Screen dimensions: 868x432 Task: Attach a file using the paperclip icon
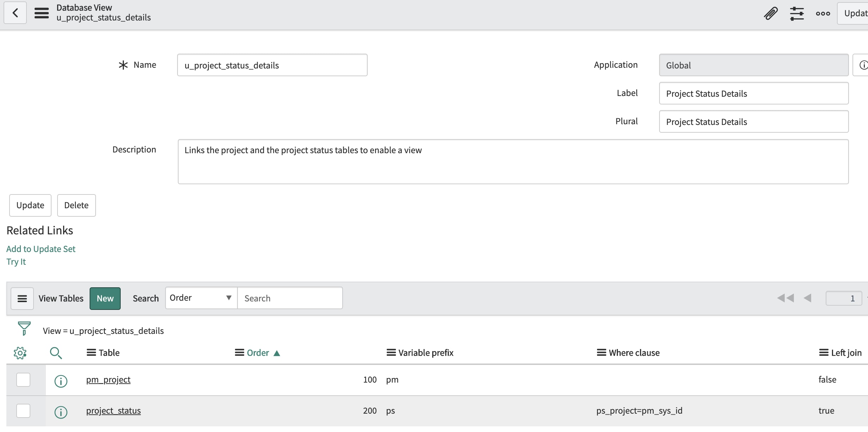click(x=771, y=13)
